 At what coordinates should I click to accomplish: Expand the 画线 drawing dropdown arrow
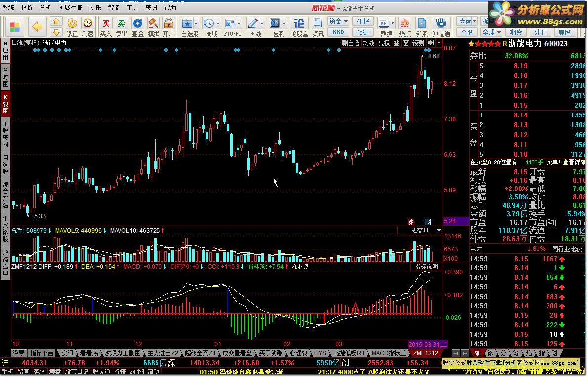coord(262,24)
